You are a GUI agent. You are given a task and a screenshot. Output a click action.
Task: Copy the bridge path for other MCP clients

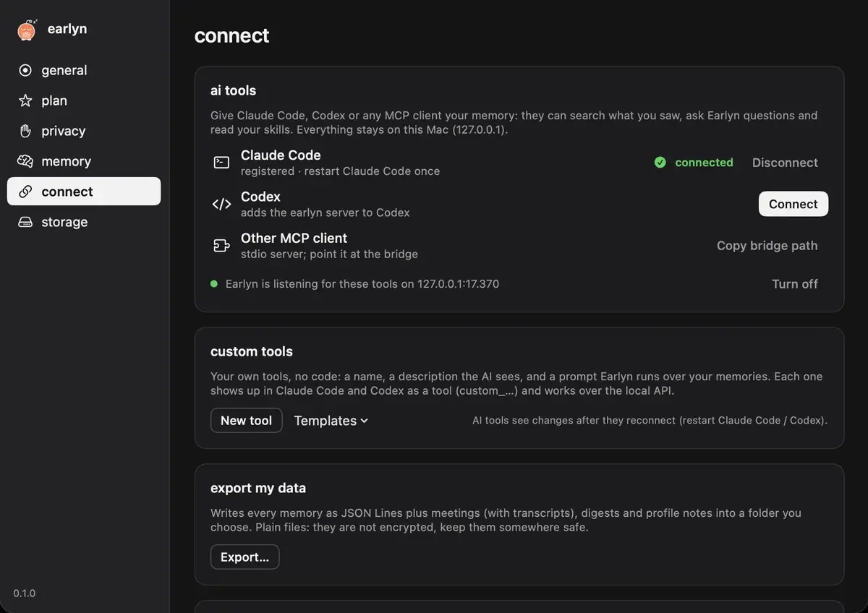click(767, 246)
